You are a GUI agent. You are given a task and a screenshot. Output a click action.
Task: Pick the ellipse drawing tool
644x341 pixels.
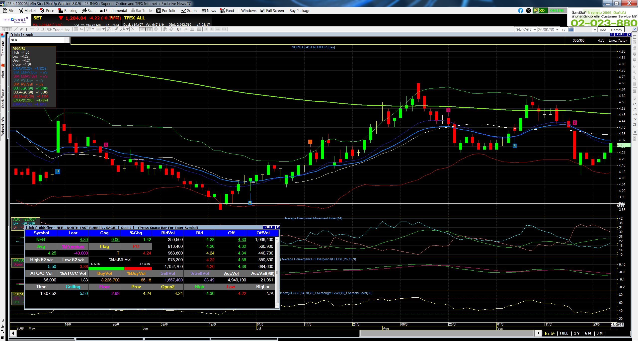tap(37, 29)
